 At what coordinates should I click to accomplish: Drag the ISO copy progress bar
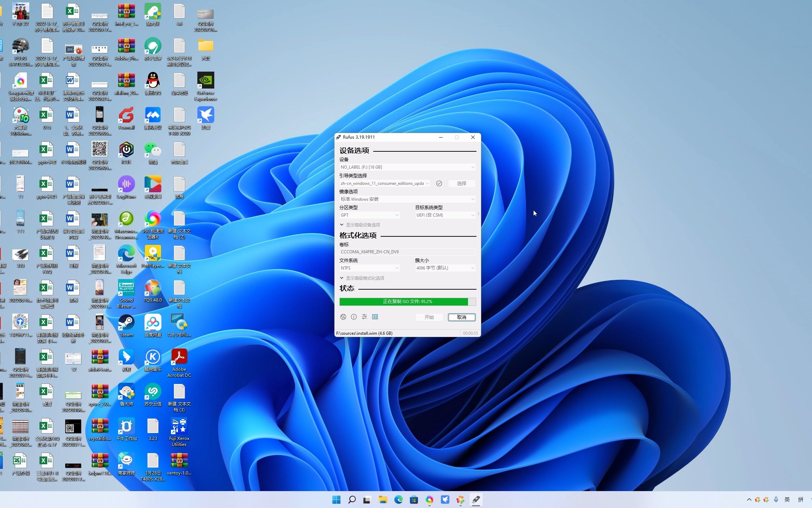click(x=407, y=301)
